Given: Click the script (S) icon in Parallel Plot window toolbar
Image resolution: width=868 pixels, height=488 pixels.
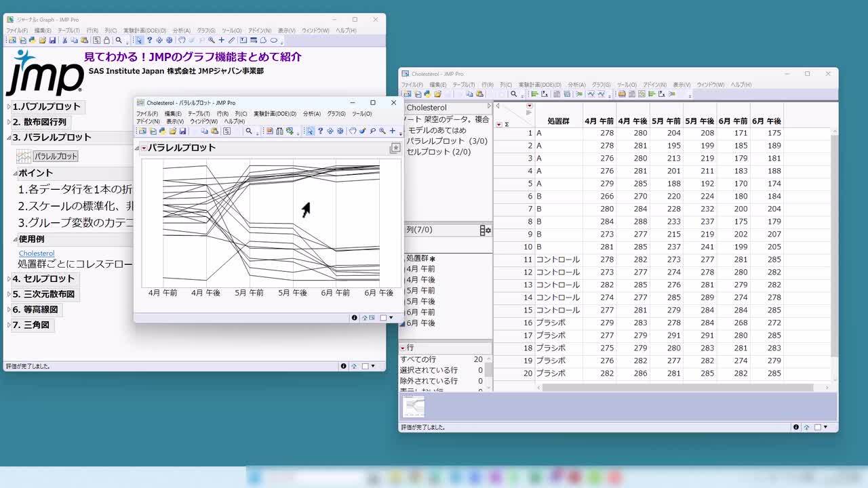Looking at the screenshot, I should [x=226, y=131].
